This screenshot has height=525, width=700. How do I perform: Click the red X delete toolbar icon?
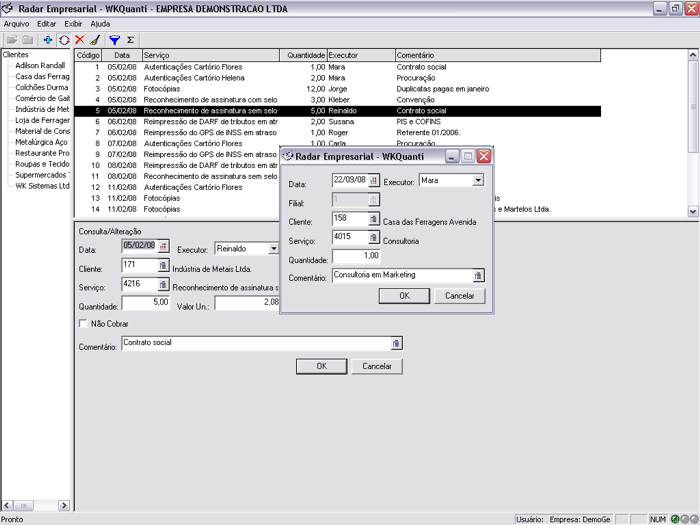tap(79, 39)
